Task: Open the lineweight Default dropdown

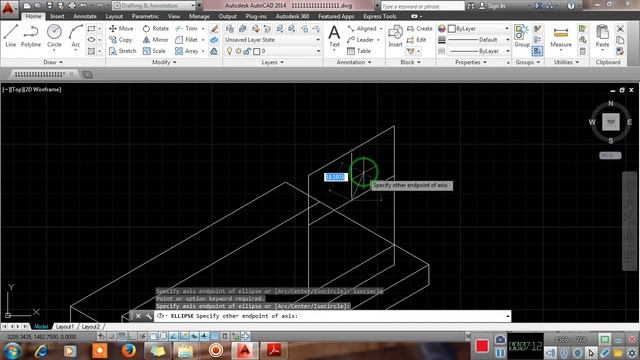Action: [x=478, y=40]
